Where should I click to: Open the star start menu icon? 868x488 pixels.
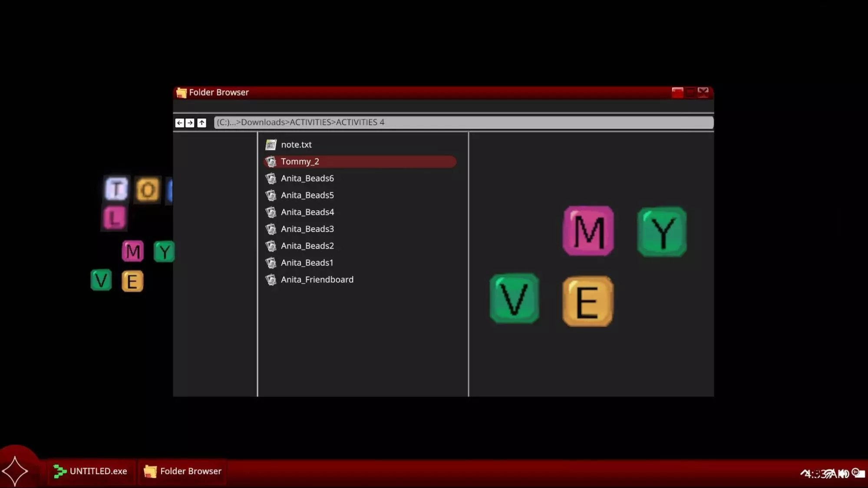point(15,471)
